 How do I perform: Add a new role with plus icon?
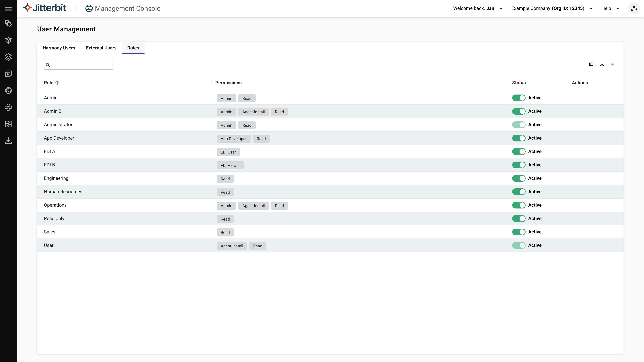pyautogui.click(x=613, y=64)
